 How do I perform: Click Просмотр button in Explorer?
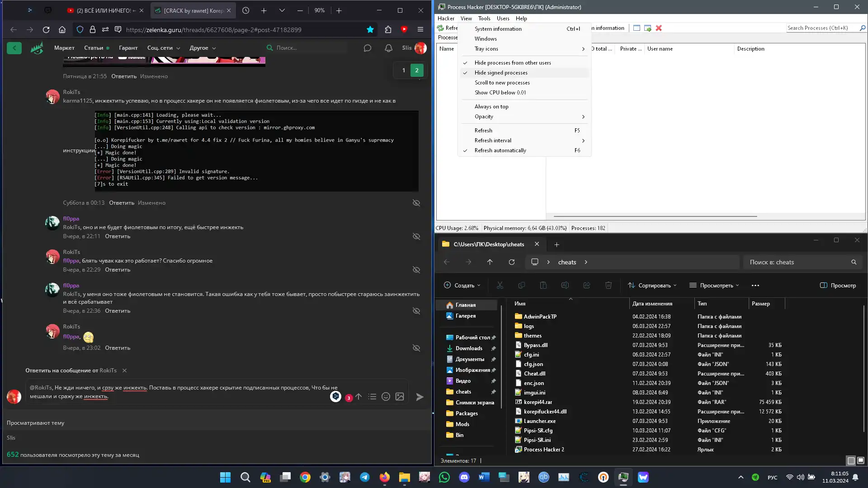point(838,286)
